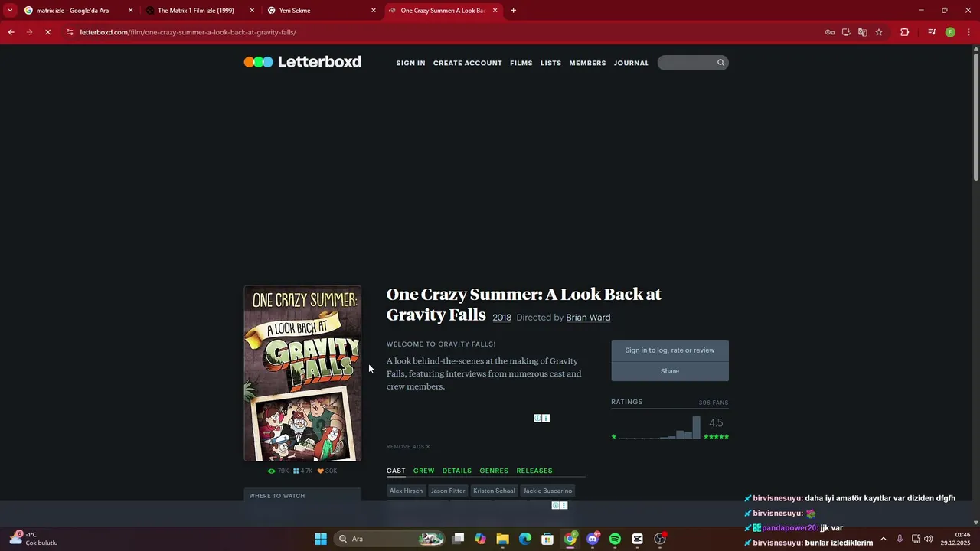Open Spotify from taskbar
Viewport: 980px width, 551px height.
(615, 539)
